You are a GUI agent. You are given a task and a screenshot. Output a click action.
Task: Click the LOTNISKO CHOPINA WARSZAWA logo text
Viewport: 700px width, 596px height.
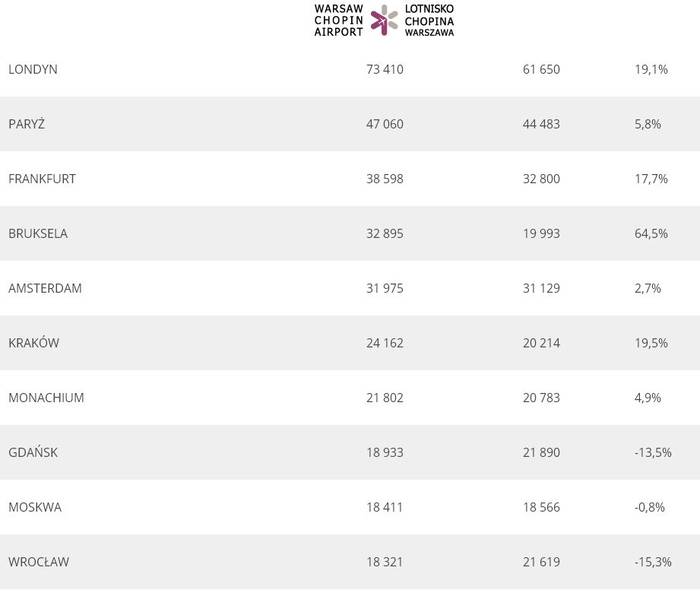(x=429, y=19)
